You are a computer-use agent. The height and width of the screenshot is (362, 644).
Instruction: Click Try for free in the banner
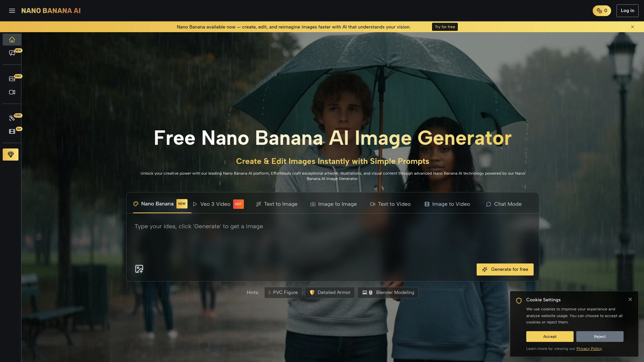(x=444, y=27)
